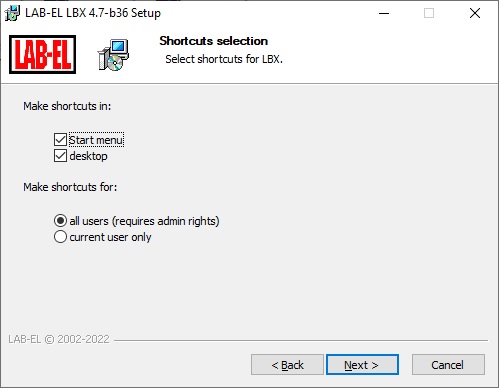Cancel the LBX installation
This screenshot has width=499, height=388.
(x=448, y=365)
